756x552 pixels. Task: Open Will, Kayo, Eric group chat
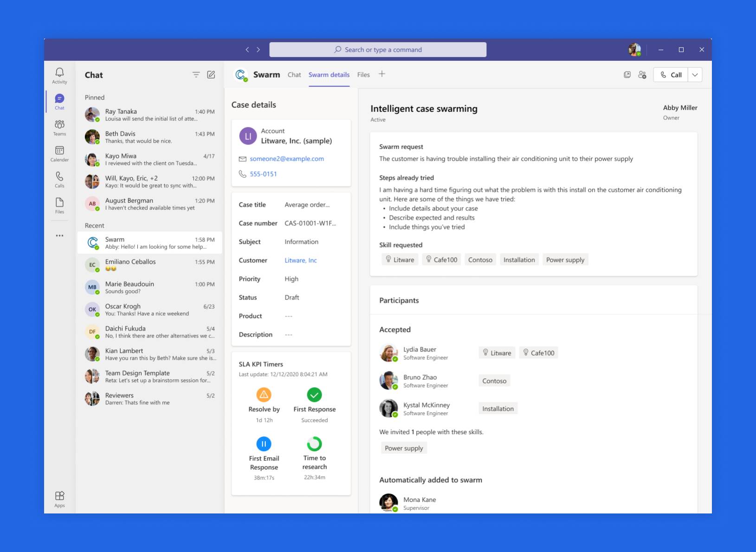coord(149,182)
